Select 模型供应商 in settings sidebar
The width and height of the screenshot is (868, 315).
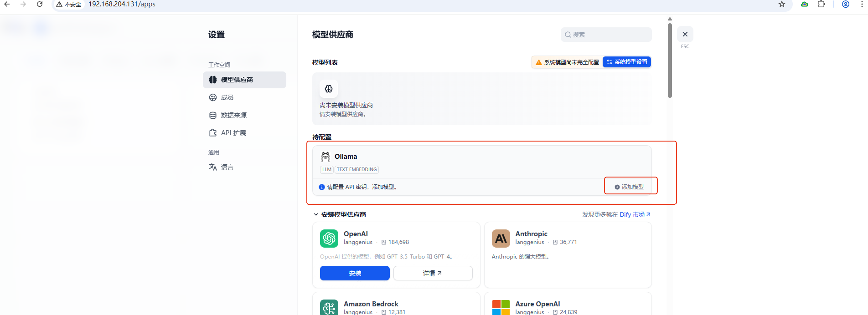tap(244, 80)
